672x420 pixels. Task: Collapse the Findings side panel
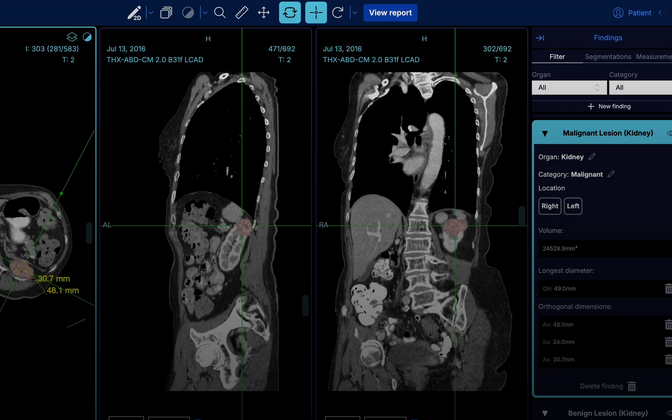541,38
